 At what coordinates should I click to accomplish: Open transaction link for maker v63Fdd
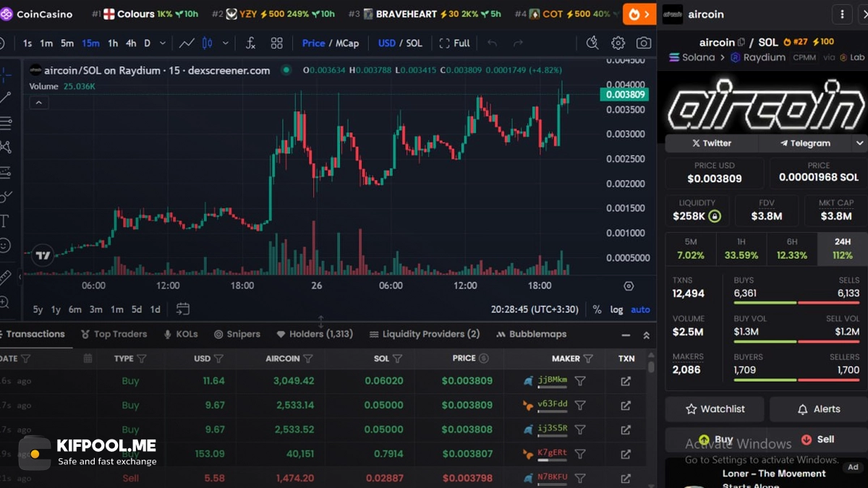pyautogui.click(x=626, y=406)
